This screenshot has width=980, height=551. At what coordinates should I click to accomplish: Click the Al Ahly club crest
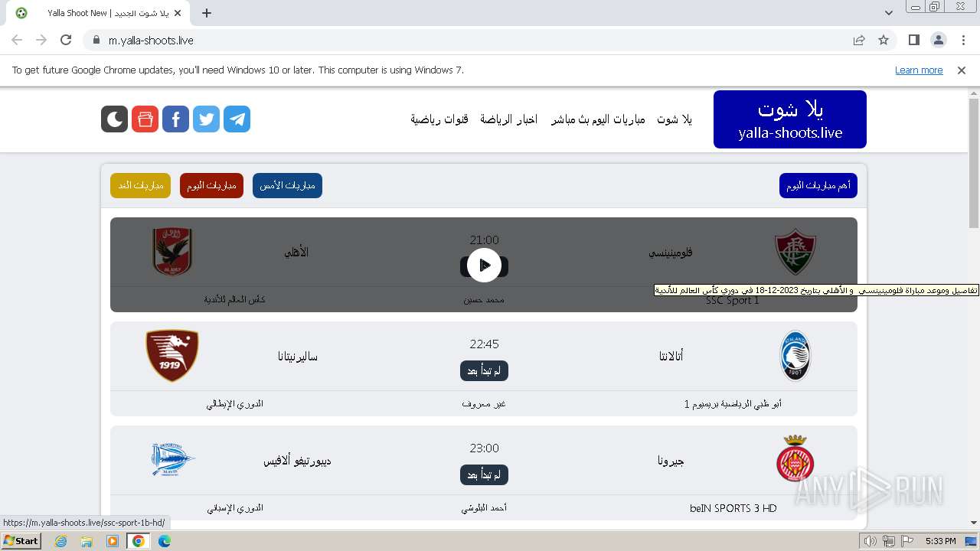[172, 252]
